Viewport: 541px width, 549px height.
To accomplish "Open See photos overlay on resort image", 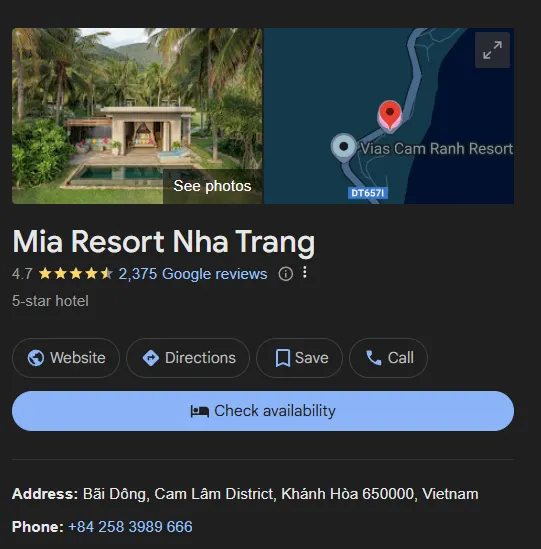I will [x=213, y=186].
